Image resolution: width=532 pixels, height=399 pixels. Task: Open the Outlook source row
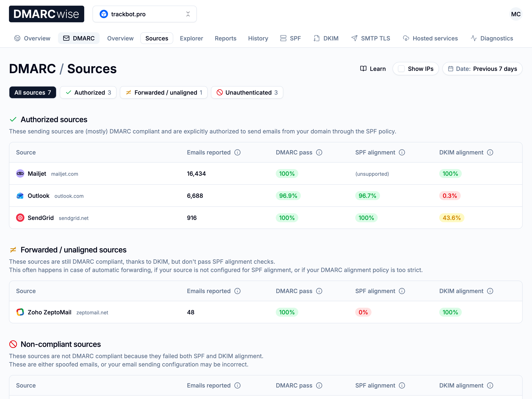(x=266, y=196)
